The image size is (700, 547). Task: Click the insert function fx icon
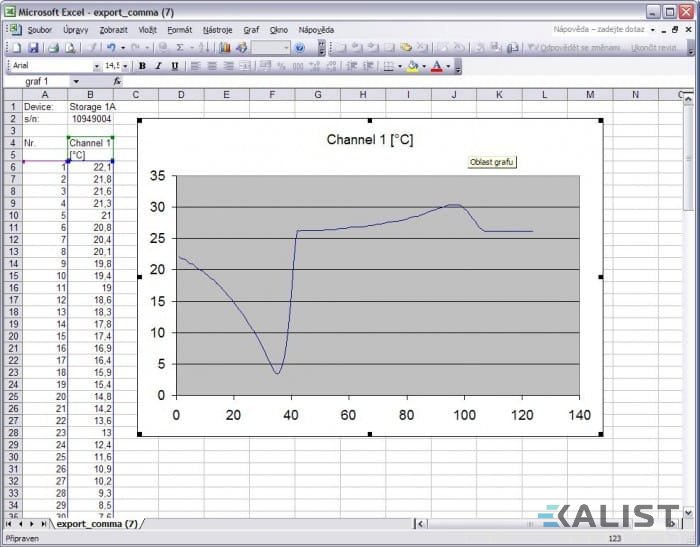point(117,81)
